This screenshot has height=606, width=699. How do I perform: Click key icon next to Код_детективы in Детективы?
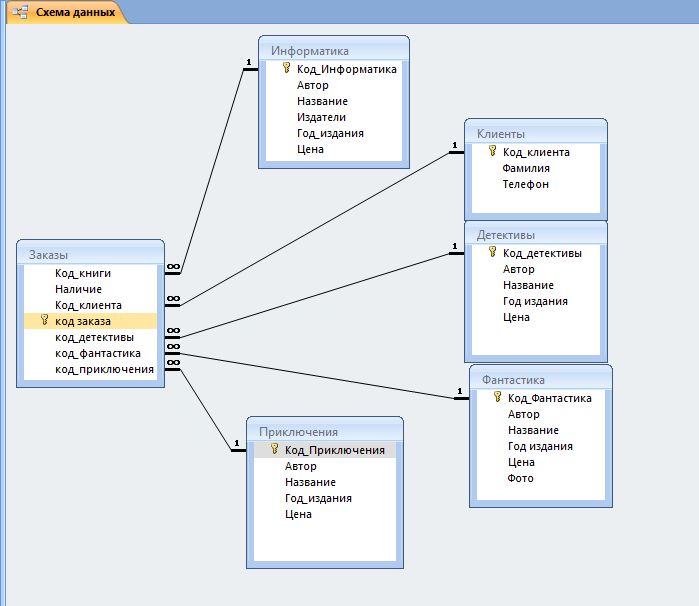point(493,252)
